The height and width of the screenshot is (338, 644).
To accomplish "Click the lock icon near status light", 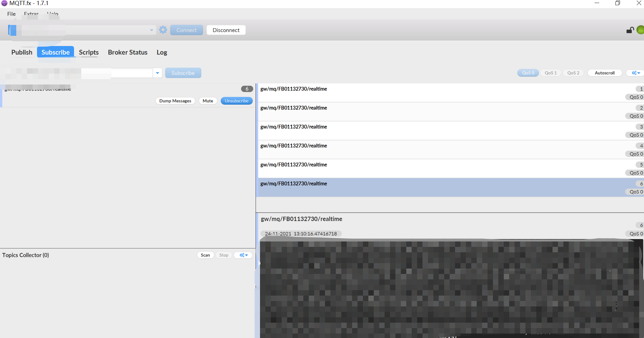I will [x=630, y=30].
